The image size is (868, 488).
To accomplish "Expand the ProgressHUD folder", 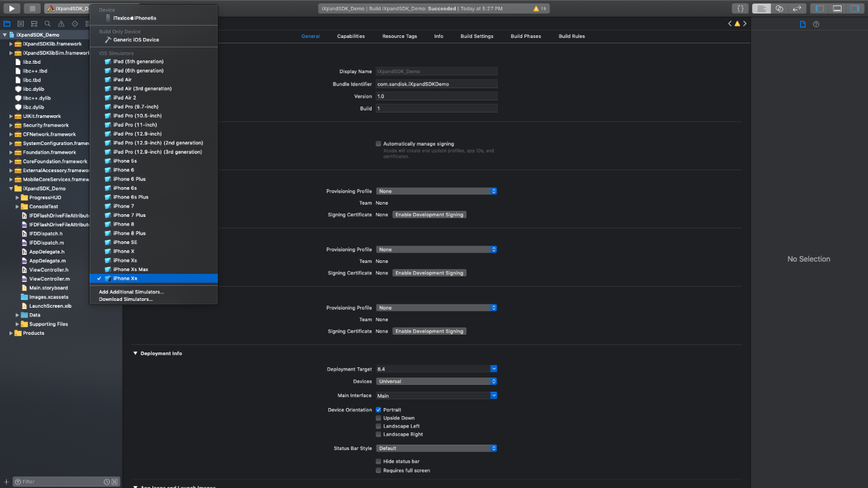I will coord(18,198).
